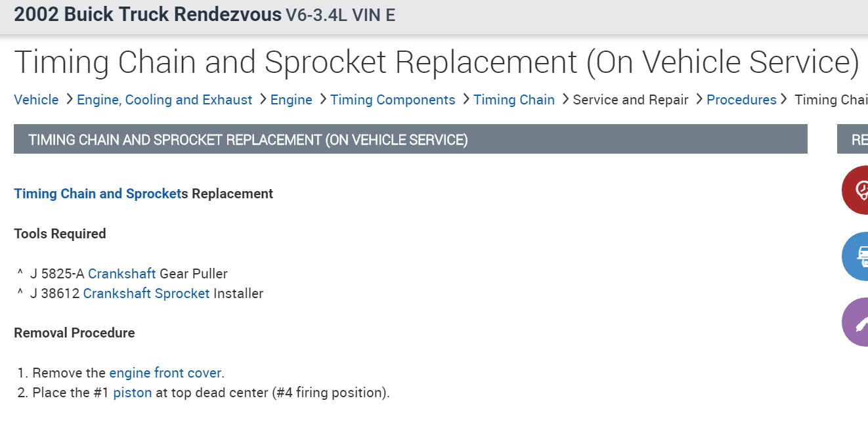868x434 pixels.
Task: Open Engine, Cooling and Exhaust breadcrumb
Action: (x=164, y=100)
